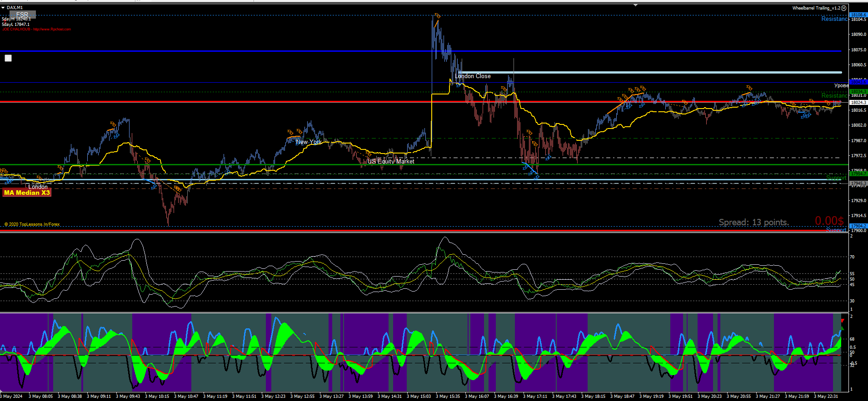Select the light blue London Close line

tap(650, 72)
